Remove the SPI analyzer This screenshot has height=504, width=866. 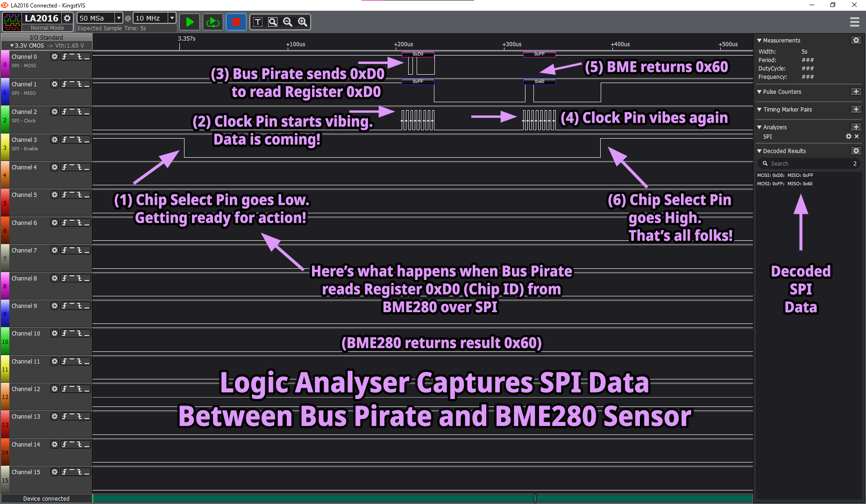[x=857, y=136]
